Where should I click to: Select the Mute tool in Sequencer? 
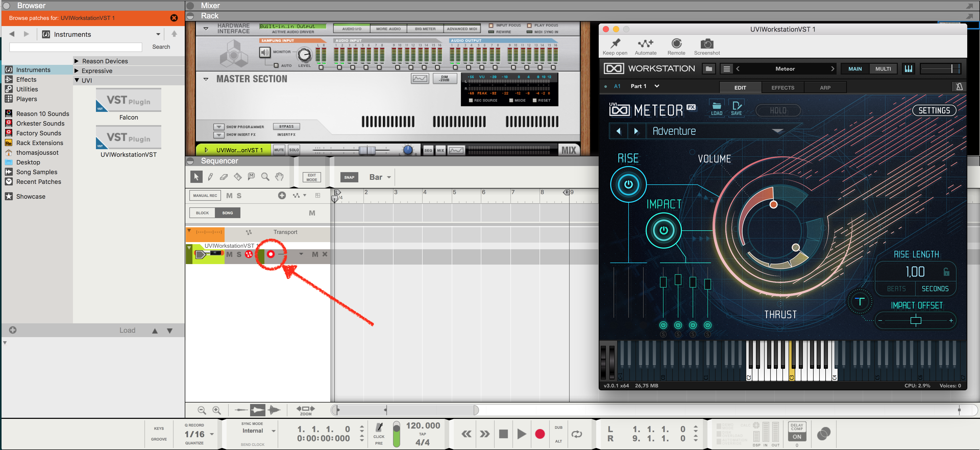[251, 176]
